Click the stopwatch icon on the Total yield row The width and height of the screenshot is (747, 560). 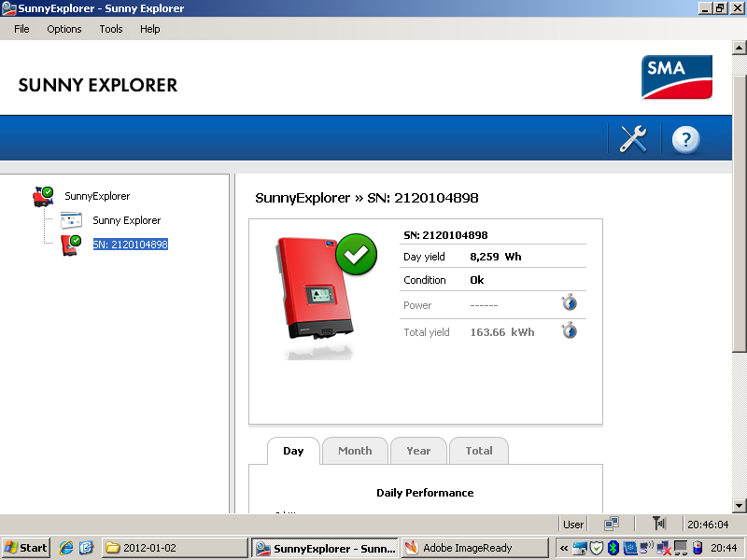pyautogui.click(x=569, y=330)
